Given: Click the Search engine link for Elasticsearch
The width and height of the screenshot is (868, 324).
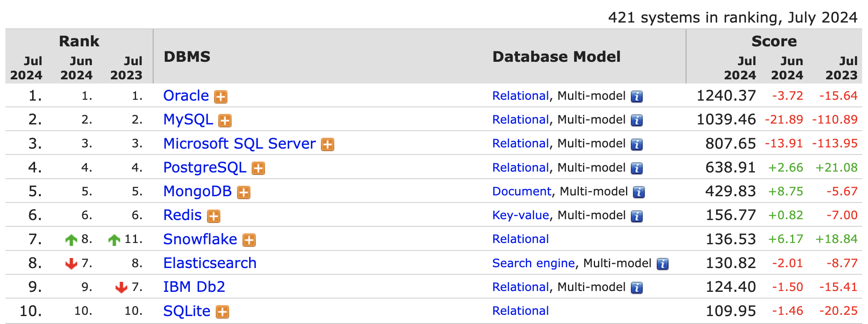Looking at the screenshot, I should coord(533,263).
